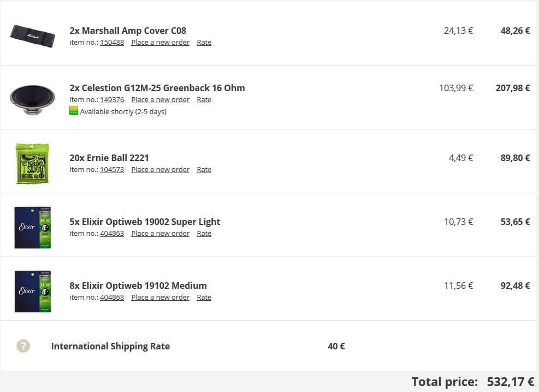Rate the Celestion G12M-25 Greenback
The height and width of the screenshot is (392, 539).
coord(204,100)
